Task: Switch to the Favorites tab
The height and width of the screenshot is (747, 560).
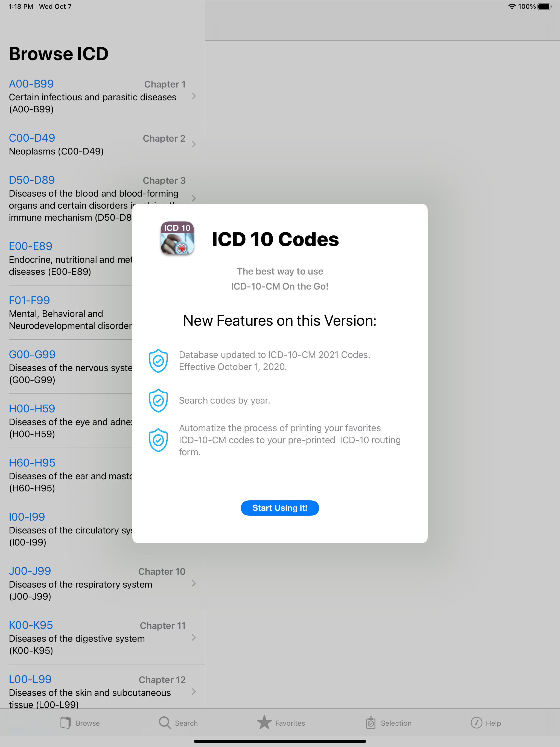Action: pyautogui.click(x=281, y=723)
